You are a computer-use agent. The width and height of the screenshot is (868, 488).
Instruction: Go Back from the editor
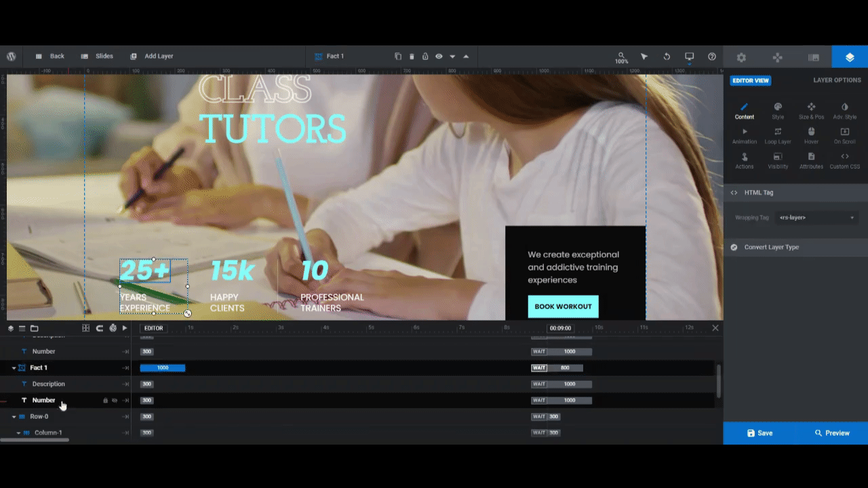tap(50, 56)
